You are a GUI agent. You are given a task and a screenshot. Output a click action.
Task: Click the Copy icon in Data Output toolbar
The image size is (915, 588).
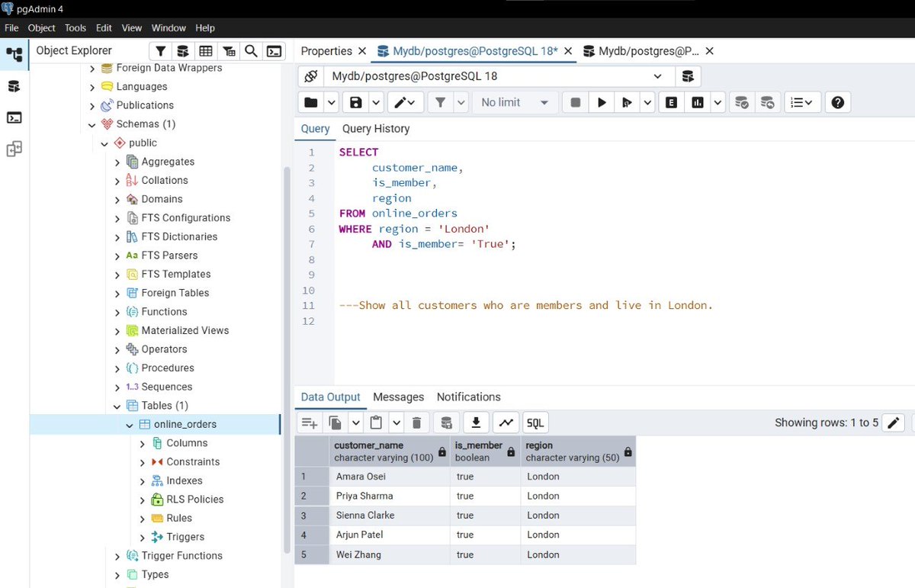pos(335,423)
